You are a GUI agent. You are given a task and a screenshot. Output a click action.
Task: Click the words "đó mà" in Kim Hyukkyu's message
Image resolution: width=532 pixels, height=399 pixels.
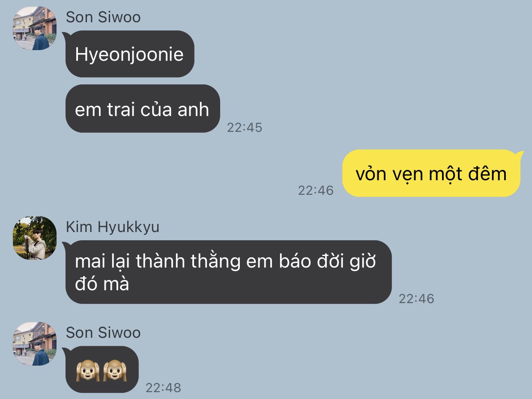pos(102,283)
